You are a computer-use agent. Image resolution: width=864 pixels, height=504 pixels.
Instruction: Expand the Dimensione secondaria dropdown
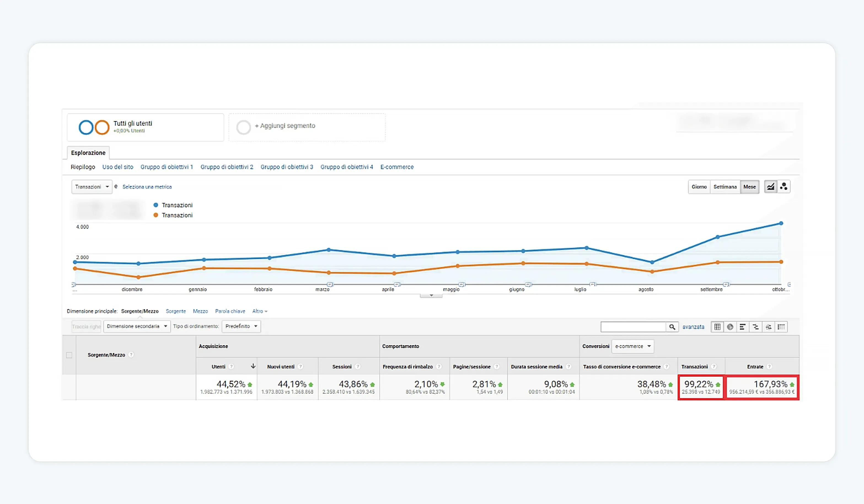(x=137, y=326)
